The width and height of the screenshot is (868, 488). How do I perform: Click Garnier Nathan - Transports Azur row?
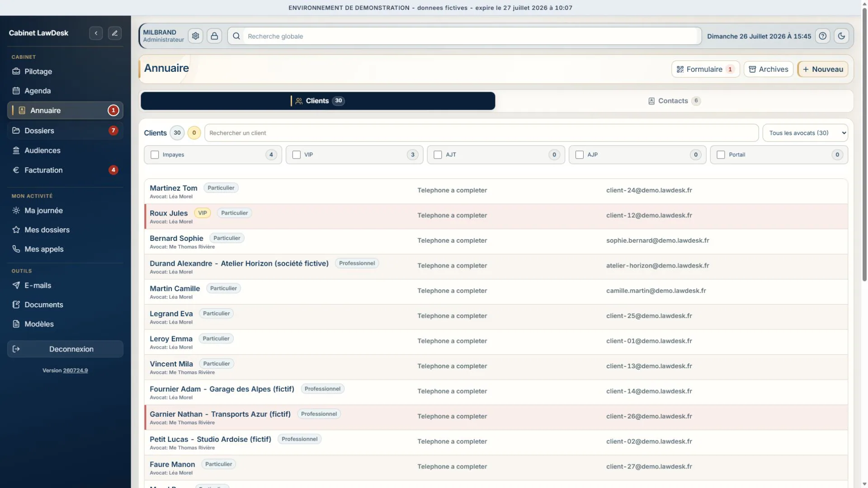point(496,418)
